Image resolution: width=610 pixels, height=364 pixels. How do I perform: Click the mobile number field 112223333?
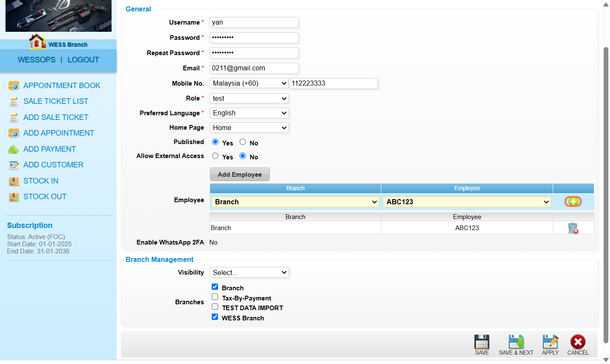[333, 83]
